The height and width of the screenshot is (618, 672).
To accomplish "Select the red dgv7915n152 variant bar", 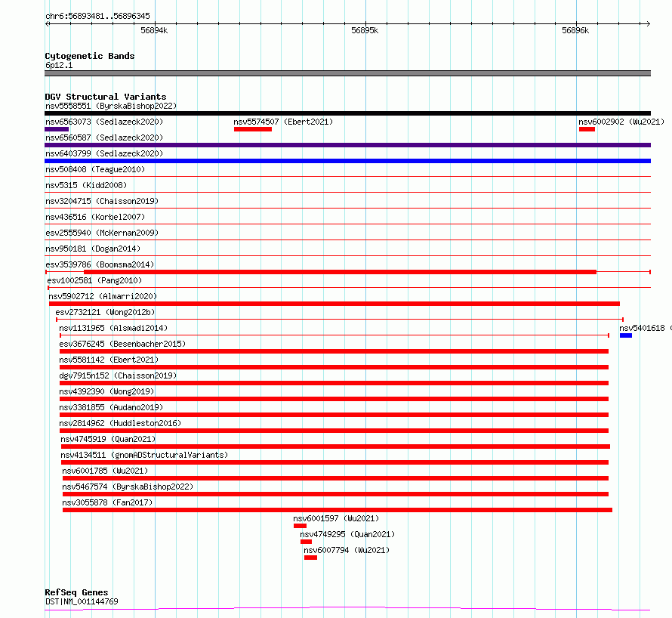I will point(334,383).
